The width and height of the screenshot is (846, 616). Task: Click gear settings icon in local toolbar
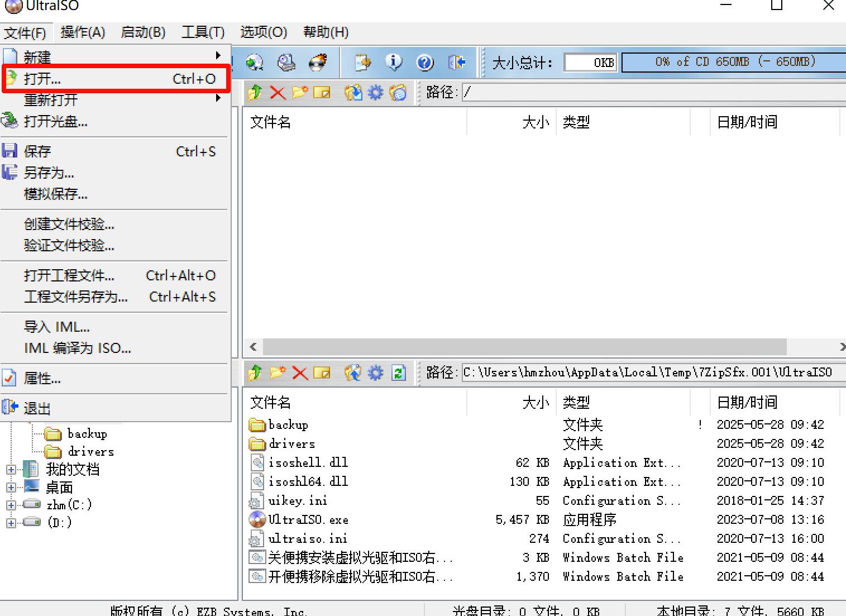click(x=375, y=373)
